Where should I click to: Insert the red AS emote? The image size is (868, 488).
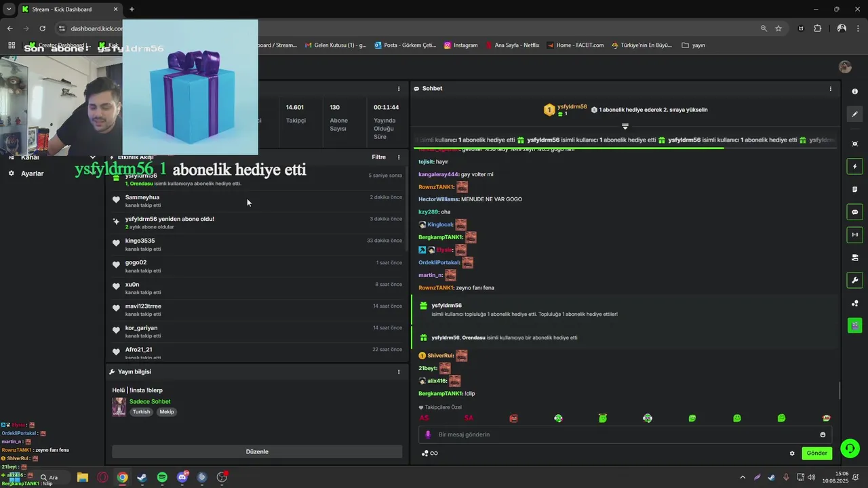pyautogui.click(x=424, y=418)
